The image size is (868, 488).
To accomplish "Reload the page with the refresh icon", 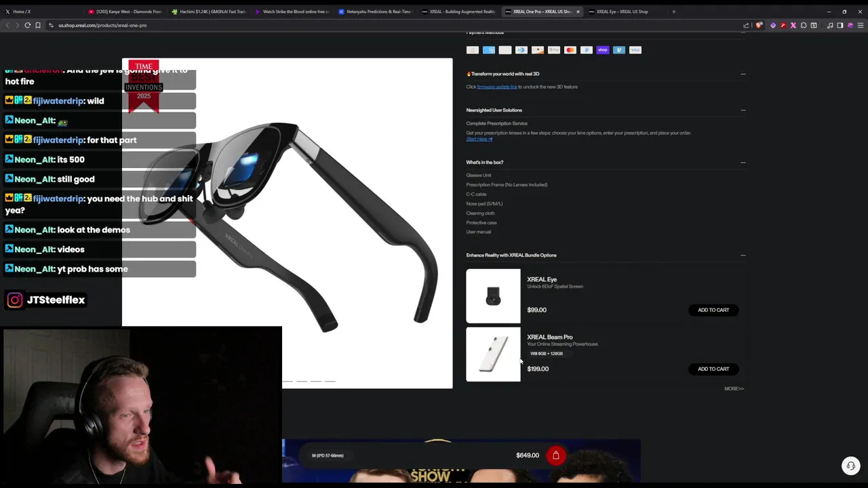I will [28, 25].
